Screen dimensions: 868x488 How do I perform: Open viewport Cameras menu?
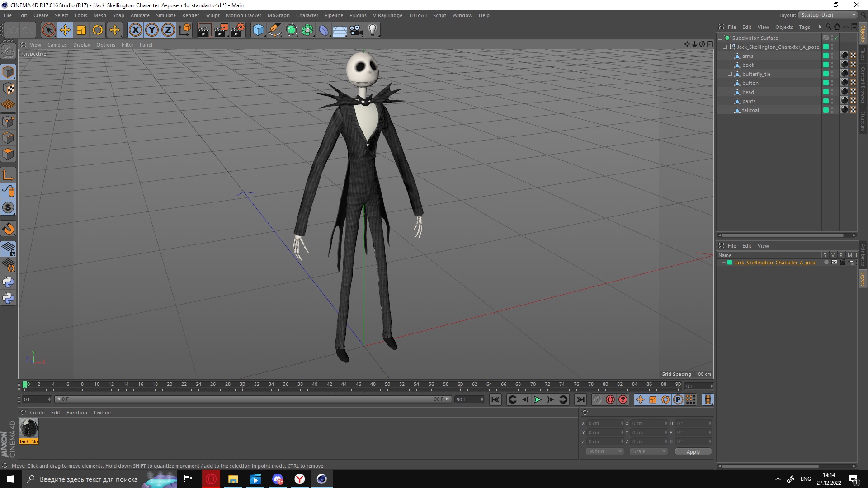pyautogui.click(x=57, y=45)
